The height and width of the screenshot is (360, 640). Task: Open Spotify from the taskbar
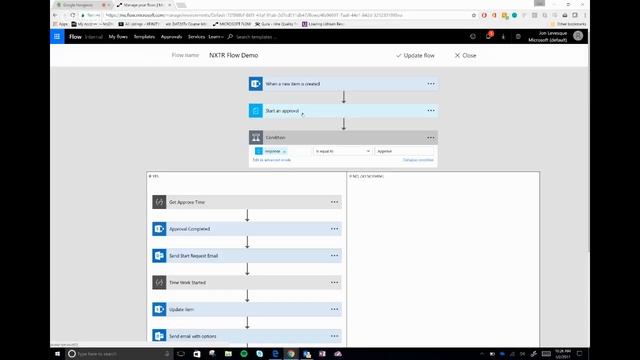click(x=244, y=354)
